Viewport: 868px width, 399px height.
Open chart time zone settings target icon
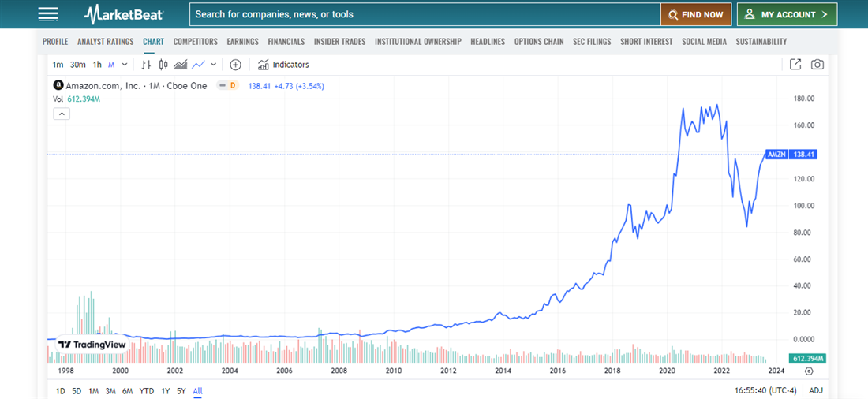pyautogui.click(x=810, y=371)
